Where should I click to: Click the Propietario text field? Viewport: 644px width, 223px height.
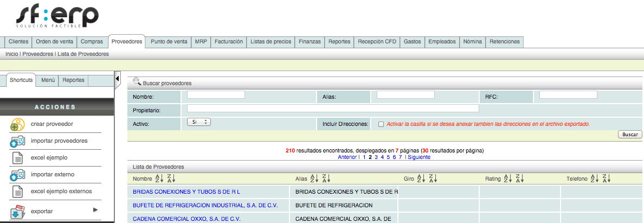coord(332,109)
